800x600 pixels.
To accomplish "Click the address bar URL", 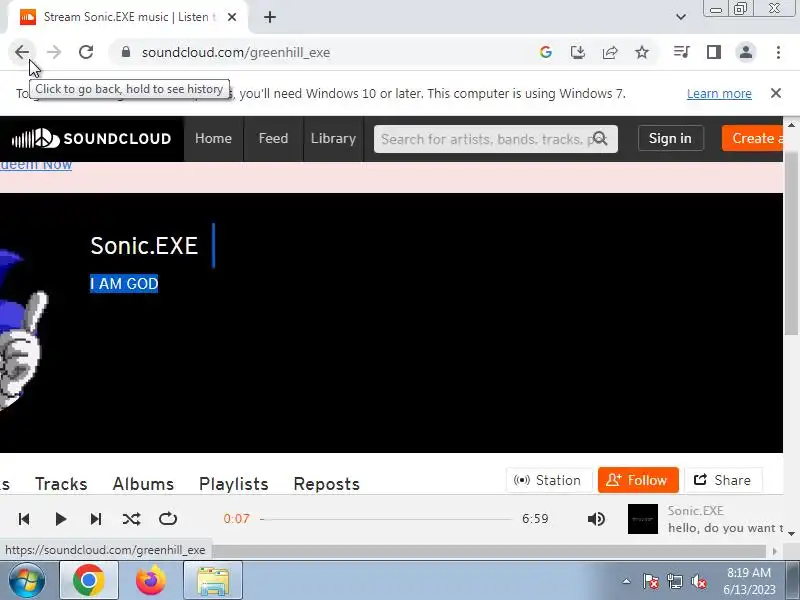I will [x=236, y=53].
